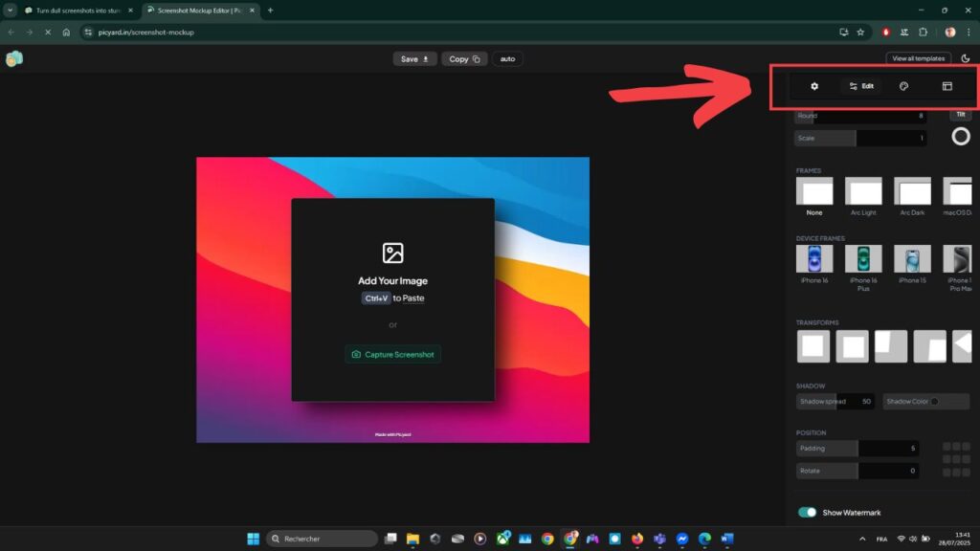
Task: Open the Xbox app from the taskbar
Action: pos(503,538)
